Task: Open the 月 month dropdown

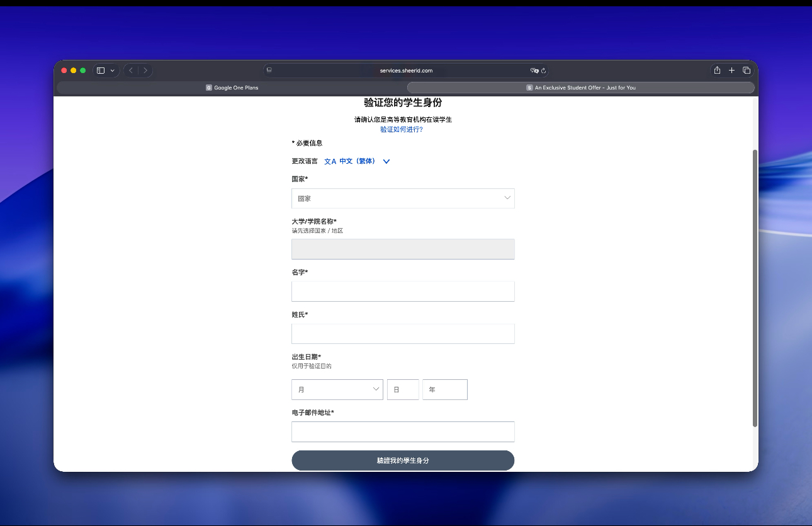Action: point(337,389)
